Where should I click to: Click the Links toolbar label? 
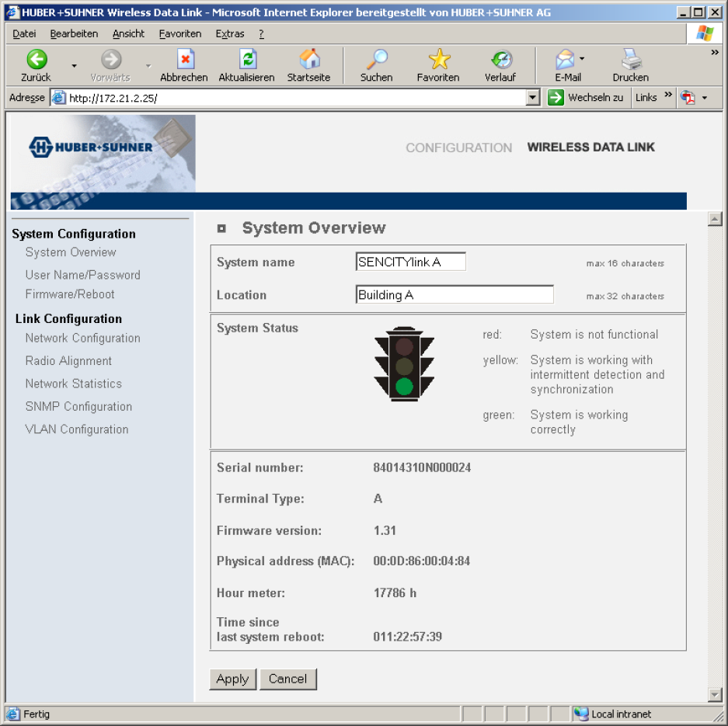(646, 98)
